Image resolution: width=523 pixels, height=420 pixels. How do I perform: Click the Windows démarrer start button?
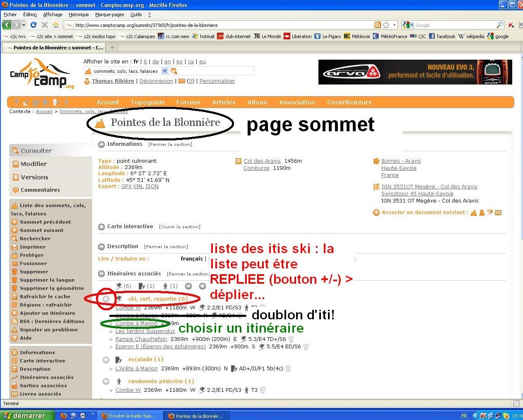coord(27,415)
